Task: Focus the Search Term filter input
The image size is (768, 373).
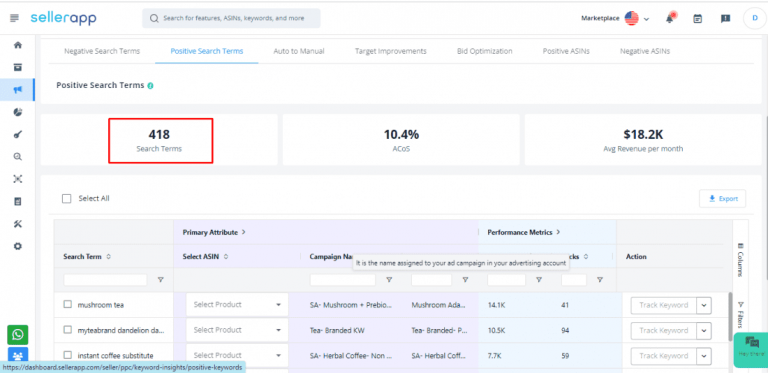Action: (105, 280)
